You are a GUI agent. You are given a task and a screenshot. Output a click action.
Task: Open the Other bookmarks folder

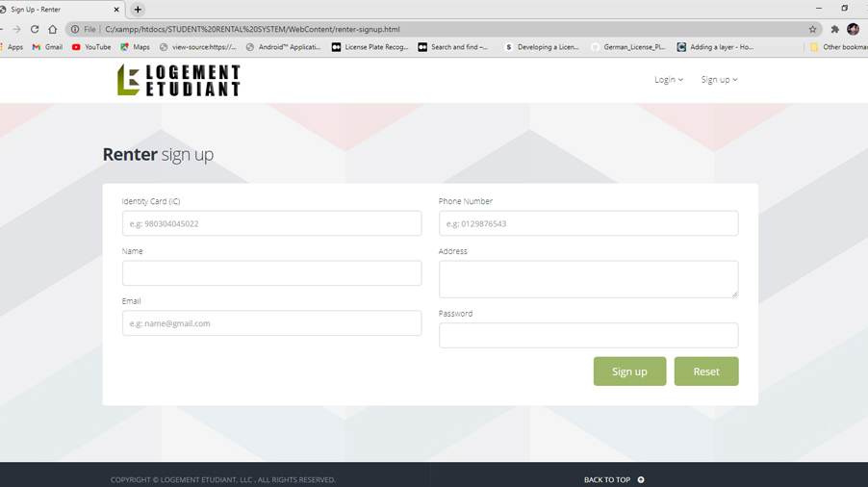(838, 46)
